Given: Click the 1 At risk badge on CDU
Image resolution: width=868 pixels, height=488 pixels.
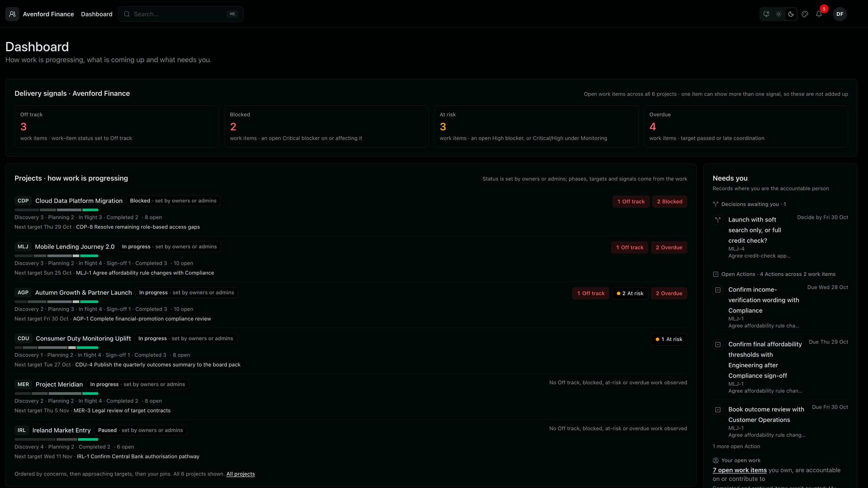Looking at the screenshot, I should pyautogui.click(x=669, y=339).
